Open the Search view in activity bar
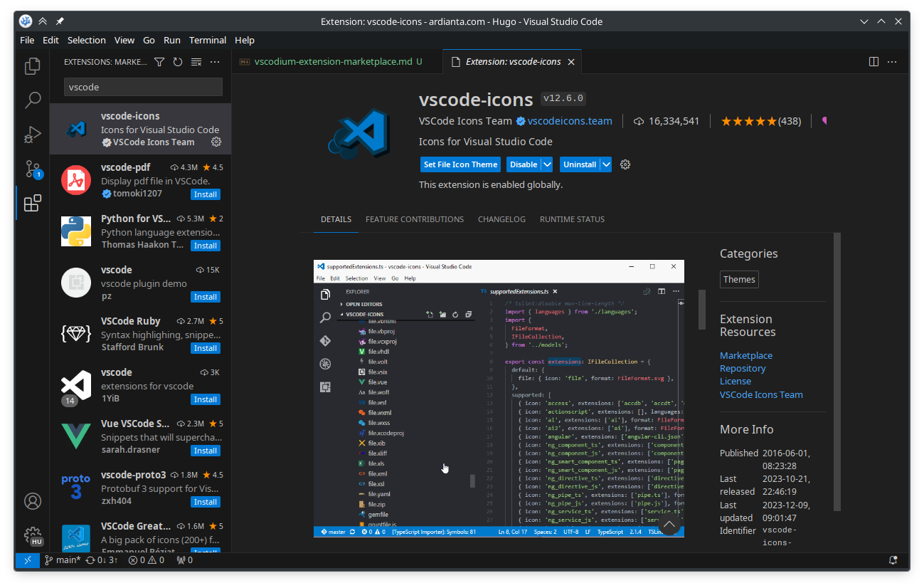The height and width of the screenshot is (588, 924). (32, 100)
